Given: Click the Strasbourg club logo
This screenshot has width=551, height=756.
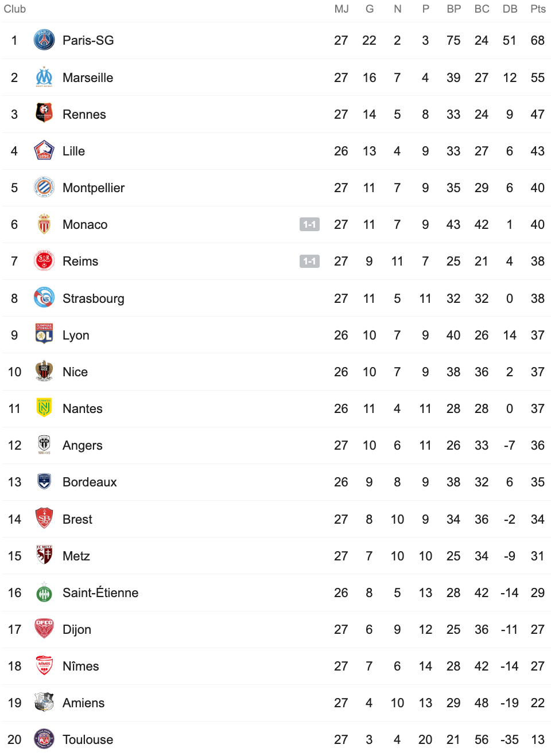Looking at the screenshot, I should click(44, 298).
